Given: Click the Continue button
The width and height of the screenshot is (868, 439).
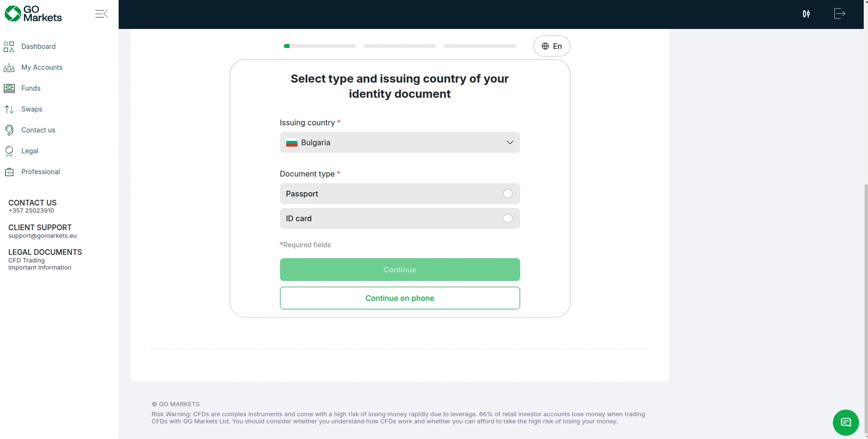Looking at the screenshot, I should [x=400, y=270].
